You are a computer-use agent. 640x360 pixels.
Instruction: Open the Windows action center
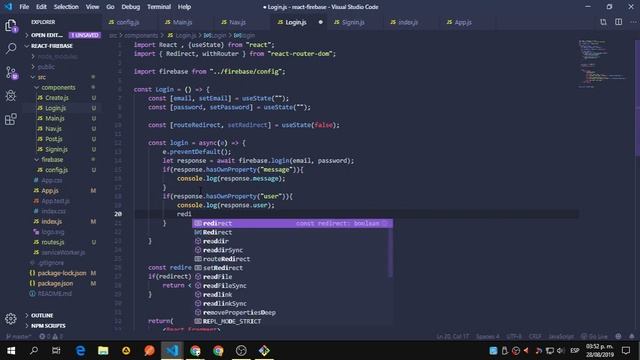tap(626, 351)
